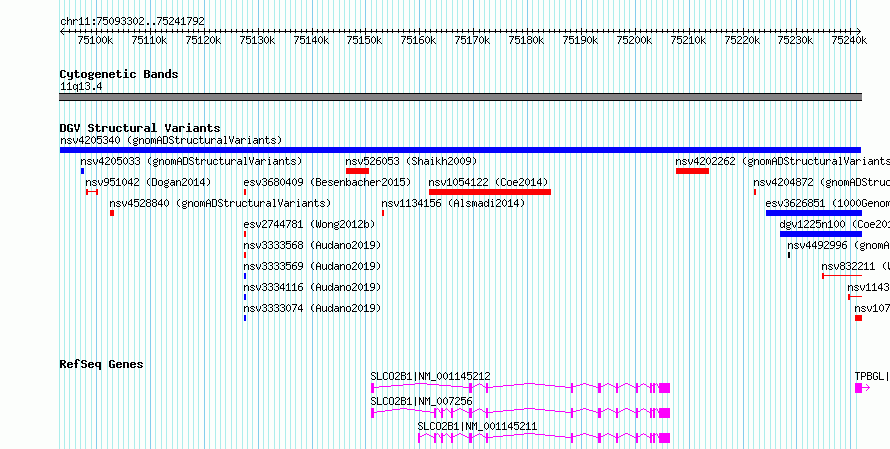Open the TPBGL gene label
Image resolution: width=890 pixels, height=449 pixels.
pos(872,376)
